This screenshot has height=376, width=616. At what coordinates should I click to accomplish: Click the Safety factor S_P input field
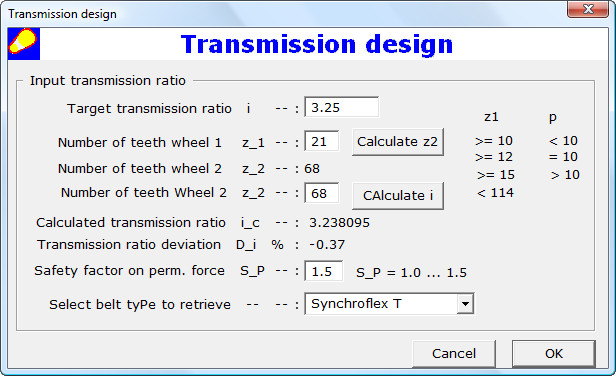(x=324, y=271)
